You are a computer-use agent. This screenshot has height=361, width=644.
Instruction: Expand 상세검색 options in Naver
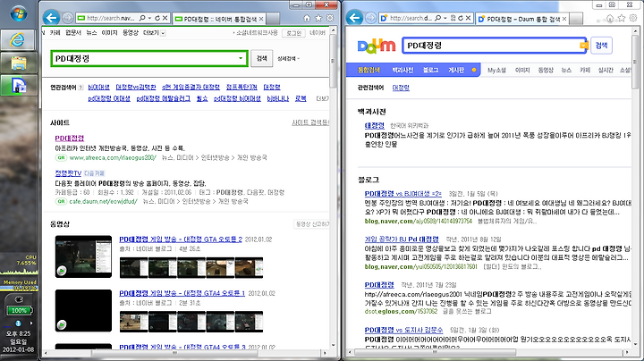tap(288, 59)
